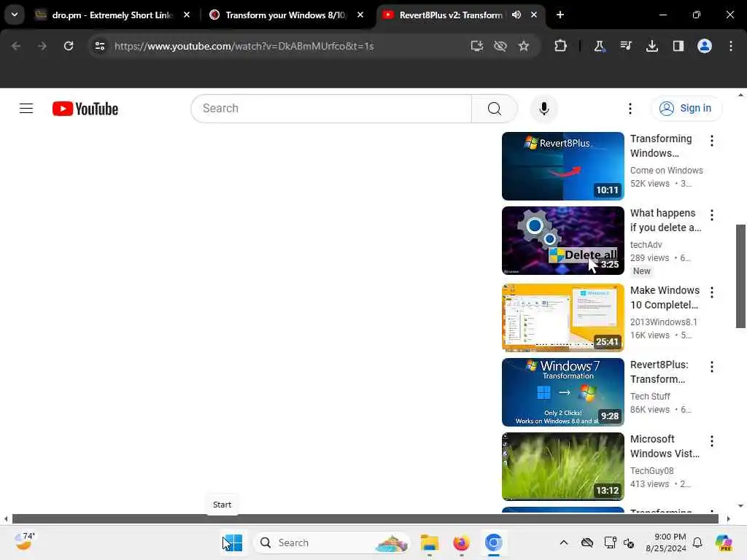The width and height of the screenshot is (747, 560).
Task: Go back in browser history
Action: coord(16,46)
